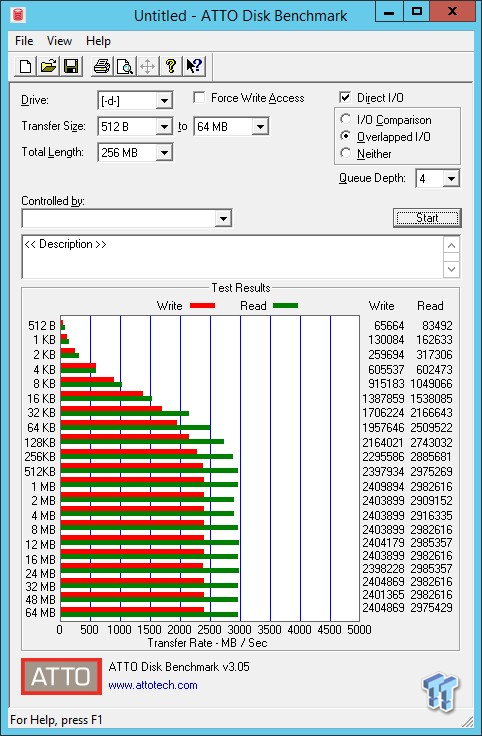Click the ATTO app icon in title bar
This screenshot has width=482, height=736.
[x=18, y=15]
